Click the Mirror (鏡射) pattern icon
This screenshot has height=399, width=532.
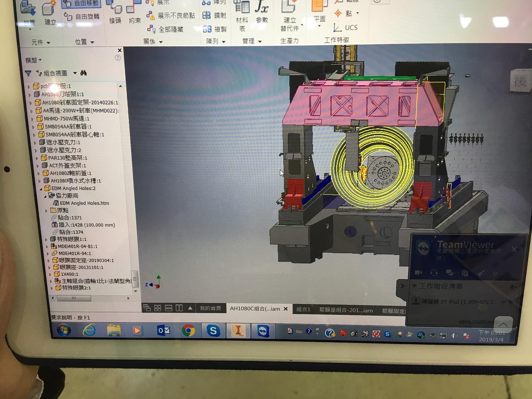[x=207, y=15]
